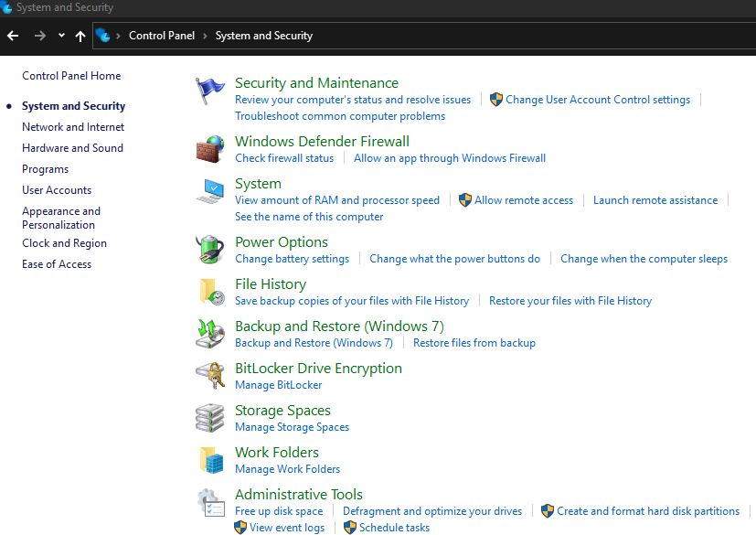Image resolution: width=756 pixels, height=535 pixels.
Task: Click Change battery settings link
Action: coord(292,258)
